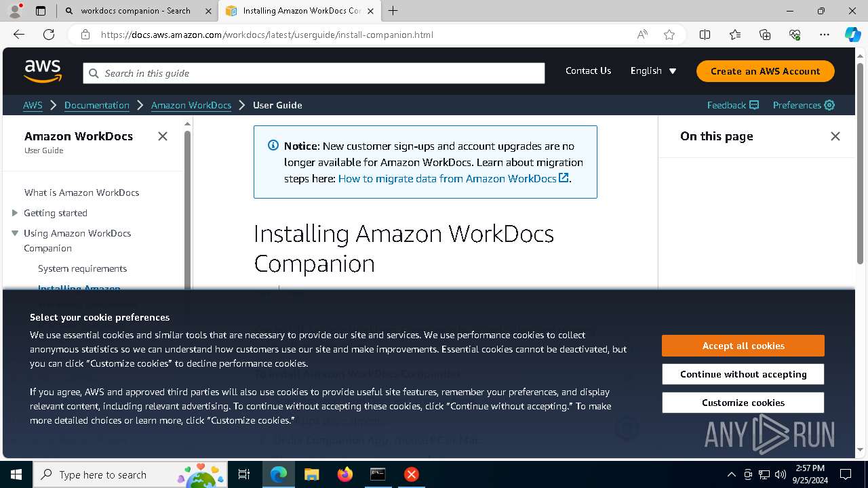This screenshot has height=488, width=868.
Task: Go to the AWS home logo
Action: pos(43,71)
